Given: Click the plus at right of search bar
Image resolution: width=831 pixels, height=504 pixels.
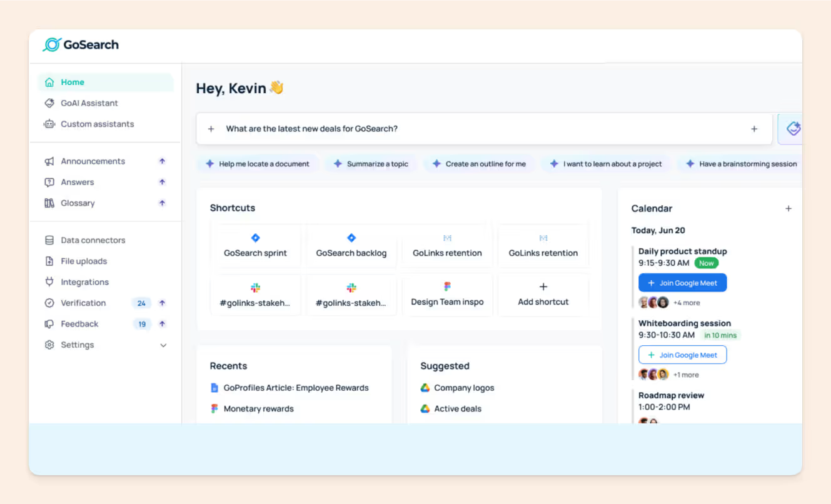Looking at the screenshot, I should [x=754, y=129].
